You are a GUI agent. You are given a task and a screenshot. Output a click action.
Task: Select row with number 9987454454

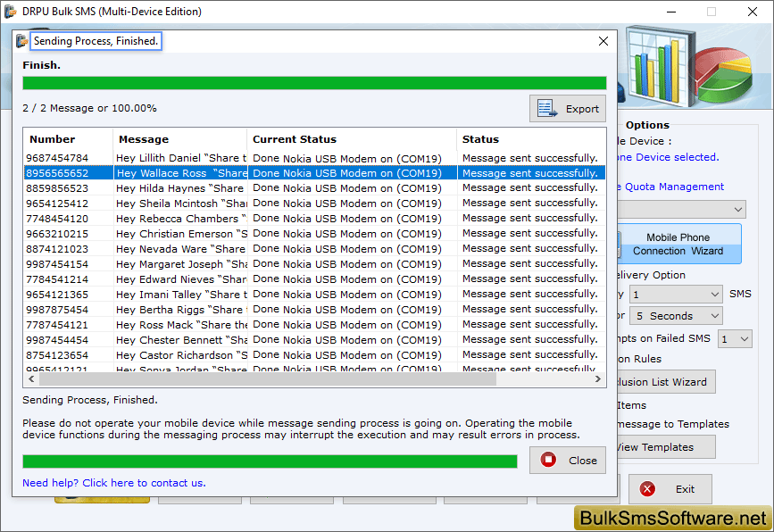(314, 340)
